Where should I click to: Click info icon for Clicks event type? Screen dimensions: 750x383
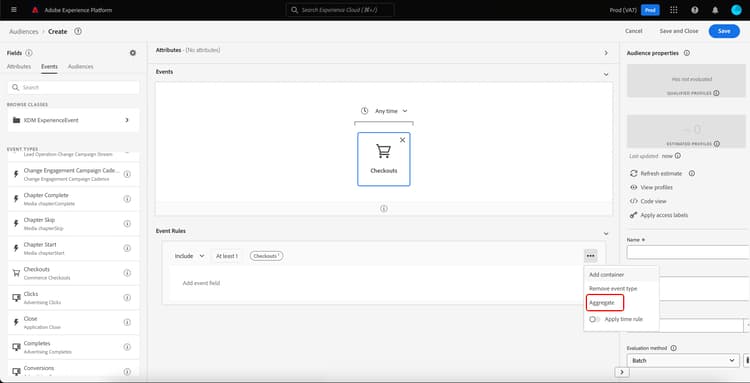pos(127,297)
